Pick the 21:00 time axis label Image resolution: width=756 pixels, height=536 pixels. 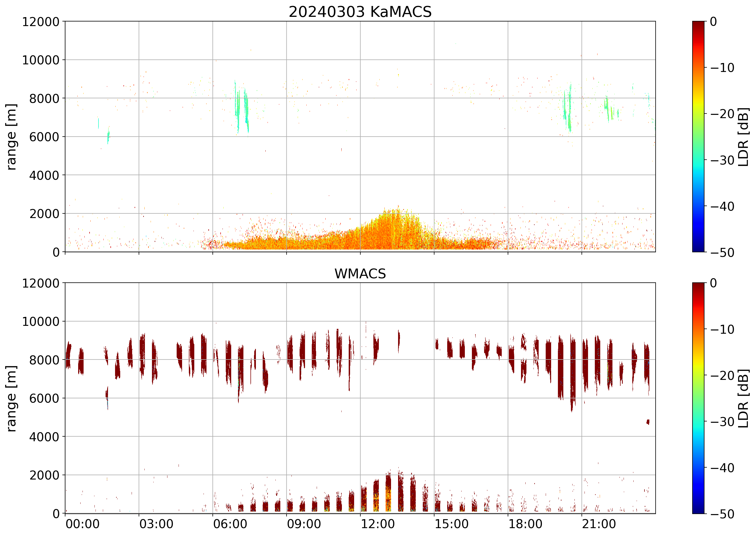coord(599,524)
